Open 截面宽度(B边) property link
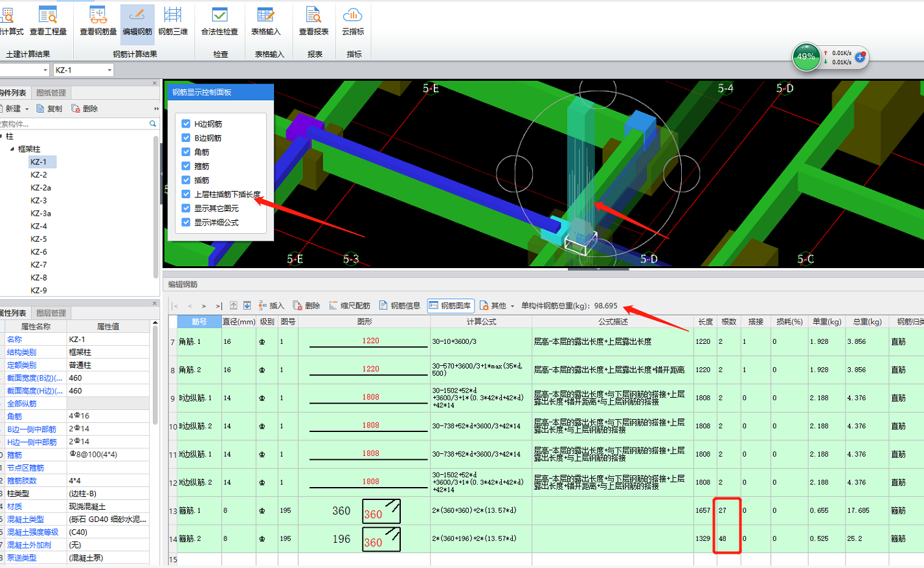924x568 pixels. coord(35,378)
